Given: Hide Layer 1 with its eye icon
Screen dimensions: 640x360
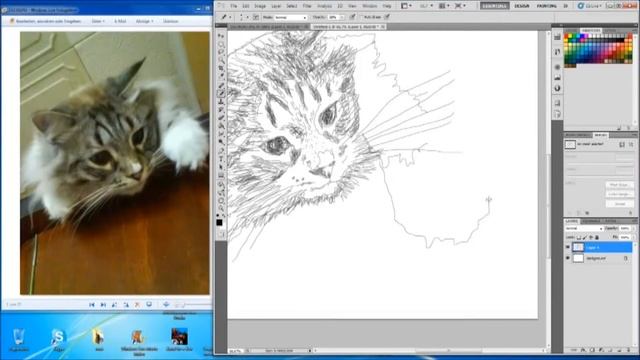Looking at the screenshot, I should pos(568,247).
